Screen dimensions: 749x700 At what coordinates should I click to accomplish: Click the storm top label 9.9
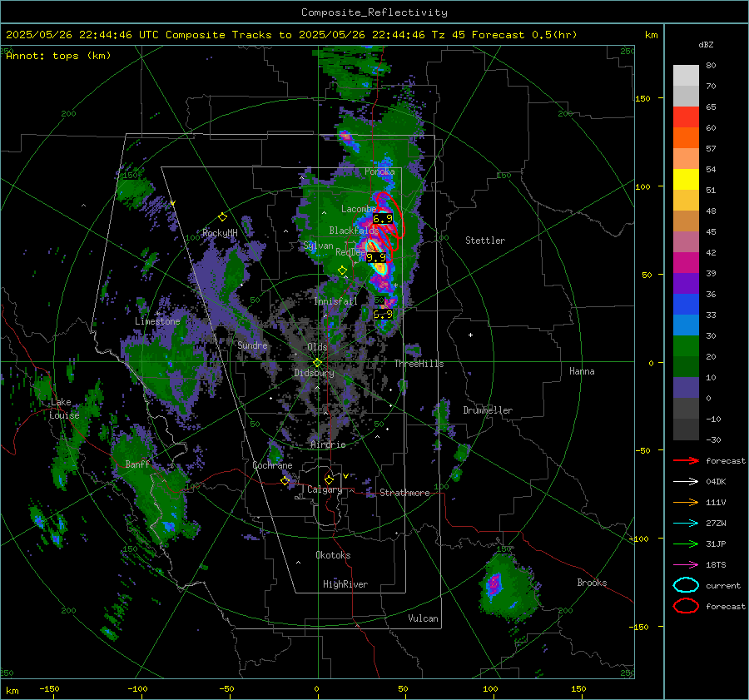(x=376, y=257)
